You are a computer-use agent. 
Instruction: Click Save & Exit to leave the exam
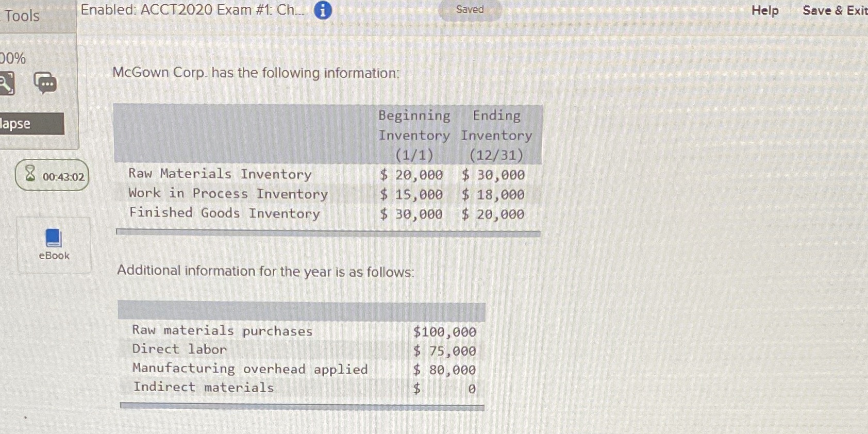tap(834, 10)
